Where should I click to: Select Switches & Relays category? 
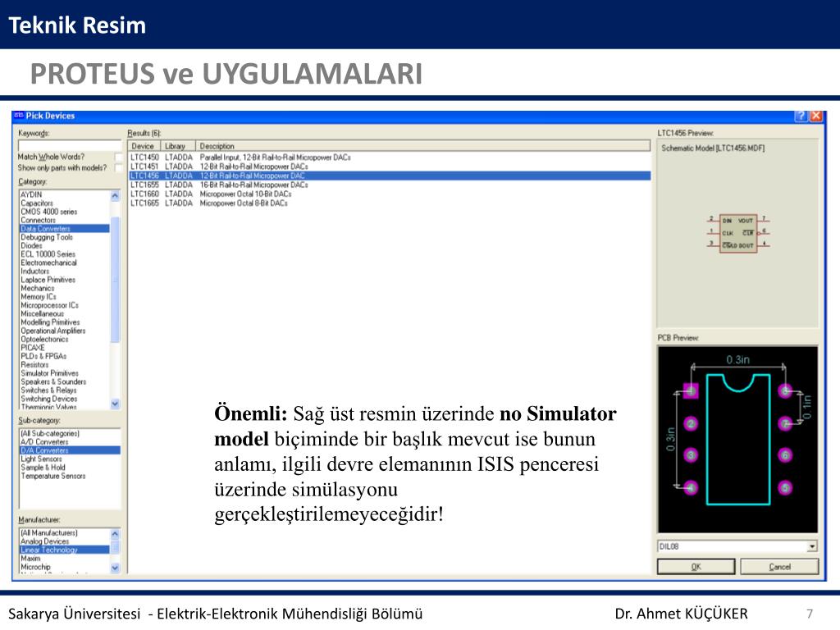[x=64, y=390]
